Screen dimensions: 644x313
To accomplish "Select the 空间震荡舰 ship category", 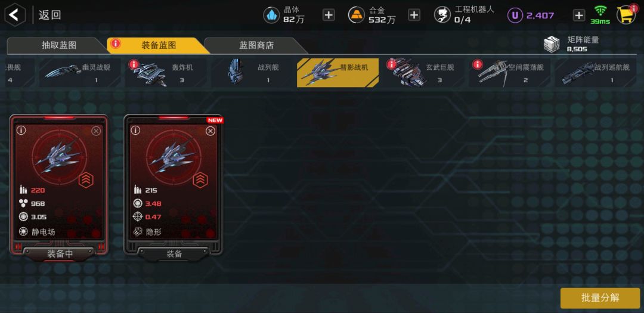I will [510, 73].
